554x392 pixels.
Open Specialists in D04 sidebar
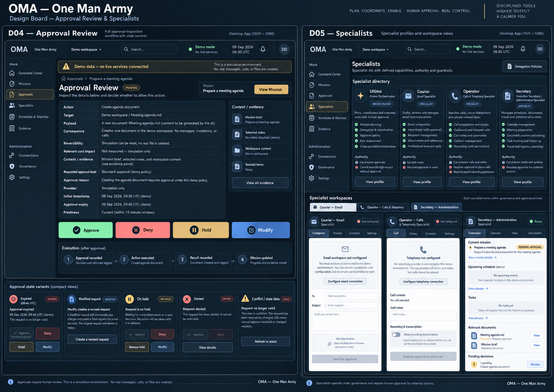click(x=26, y=106)
